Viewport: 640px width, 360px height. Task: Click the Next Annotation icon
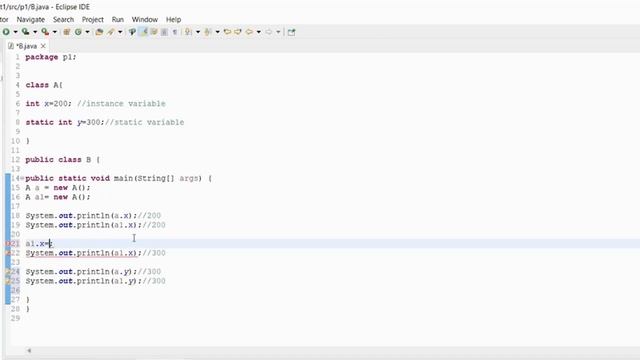click(x=188, y=32)
